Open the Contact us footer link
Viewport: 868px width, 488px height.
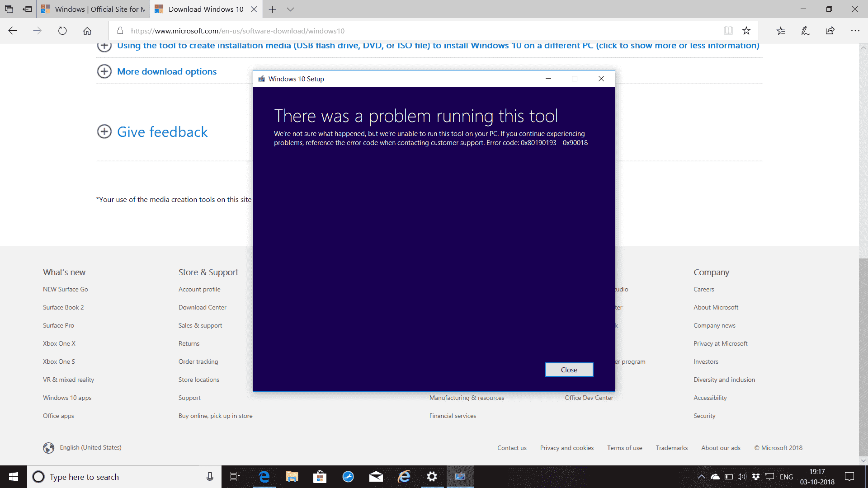point(512,448)
